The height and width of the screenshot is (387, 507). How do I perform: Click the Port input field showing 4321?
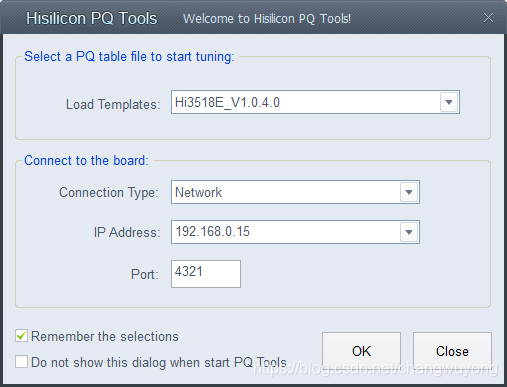[x=206, y=274]
